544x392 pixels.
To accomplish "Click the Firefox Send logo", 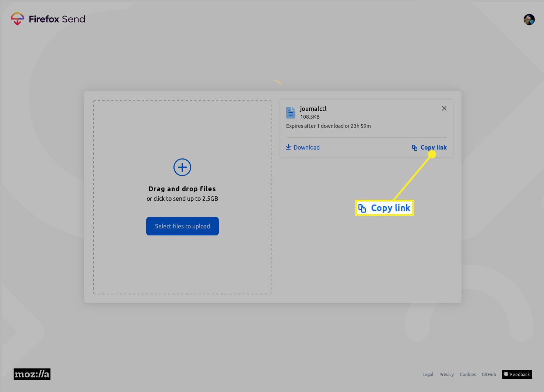I will [48, 19].
